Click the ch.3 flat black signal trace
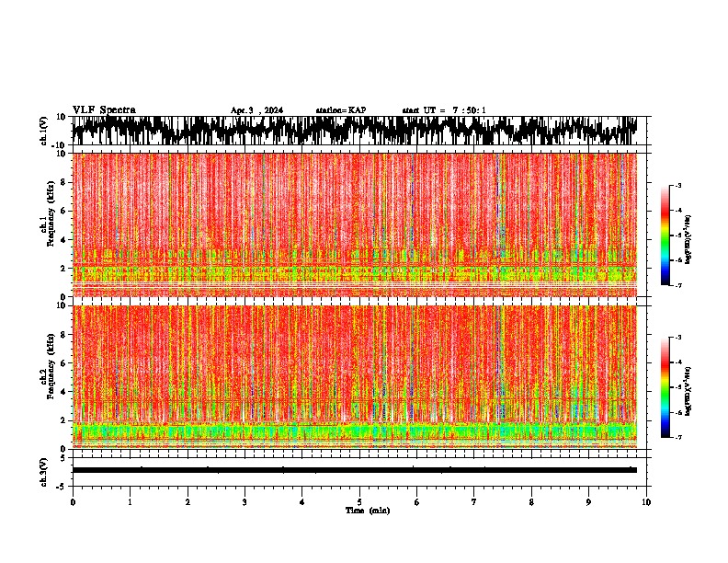This screenshot has width=728, height=563. [355, 470]
